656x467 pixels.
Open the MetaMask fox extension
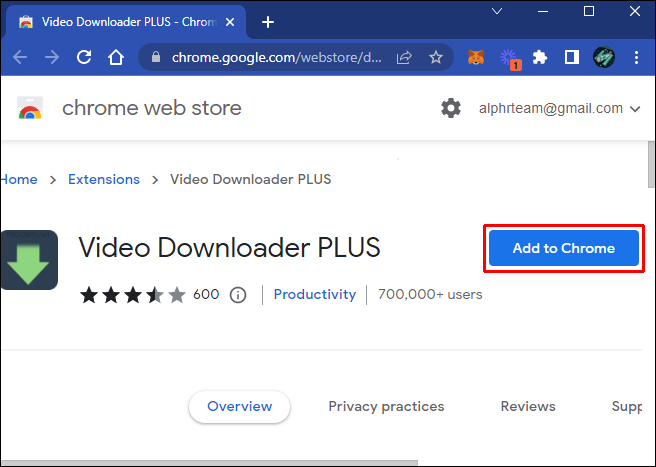[476, 57]
